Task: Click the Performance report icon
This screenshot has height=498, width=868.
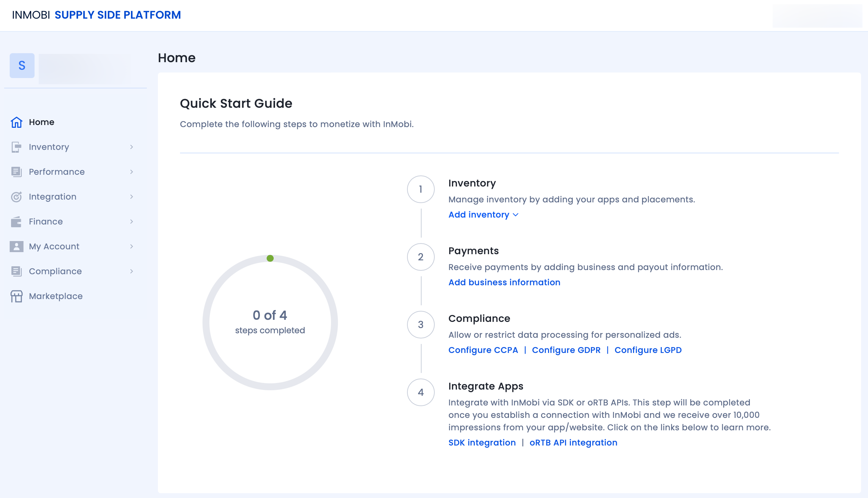Action: 16,172
